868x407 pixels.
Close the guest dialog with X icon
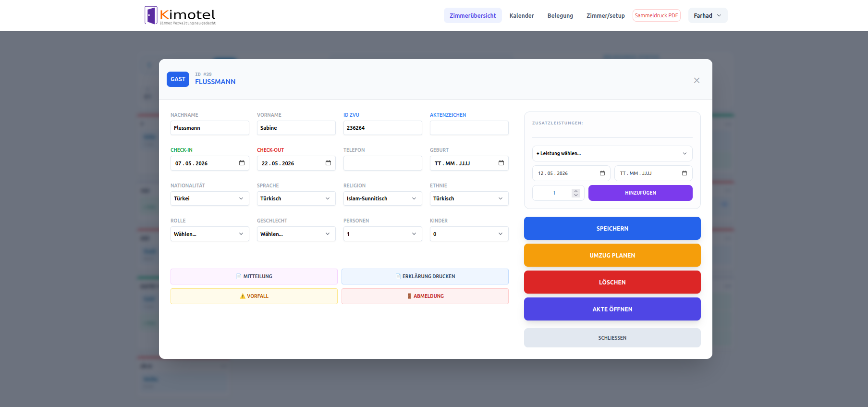(x=697, y=80)
